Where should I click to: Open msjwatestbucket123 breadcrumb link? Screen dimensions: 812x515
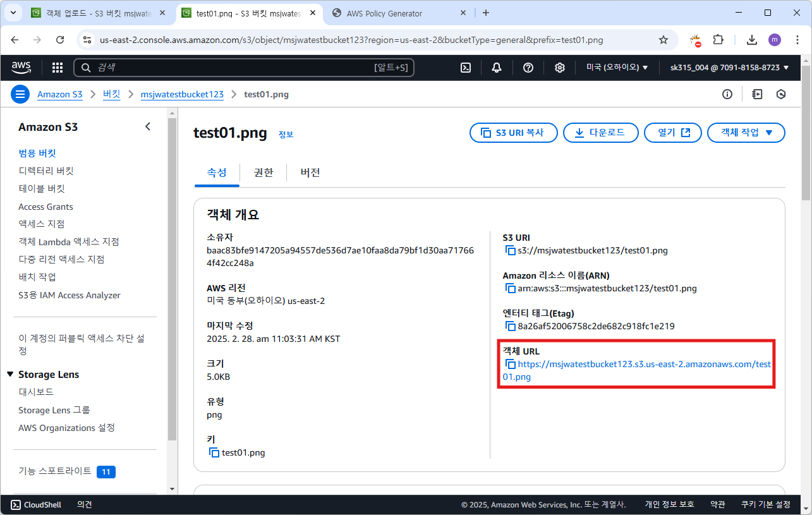182,94
